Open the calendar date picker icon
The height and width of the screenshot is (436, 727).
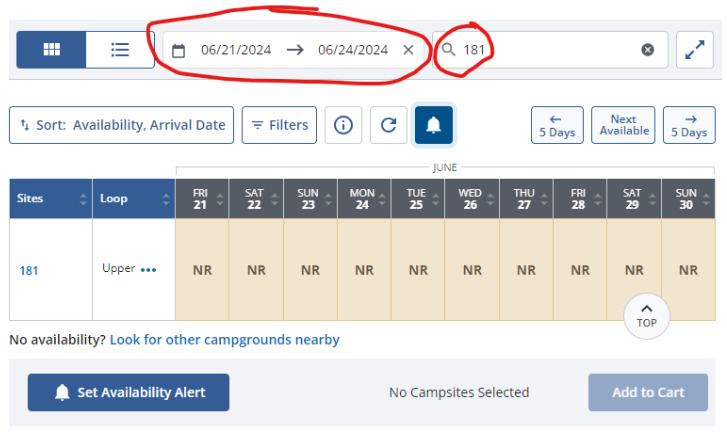click(179, 50)
